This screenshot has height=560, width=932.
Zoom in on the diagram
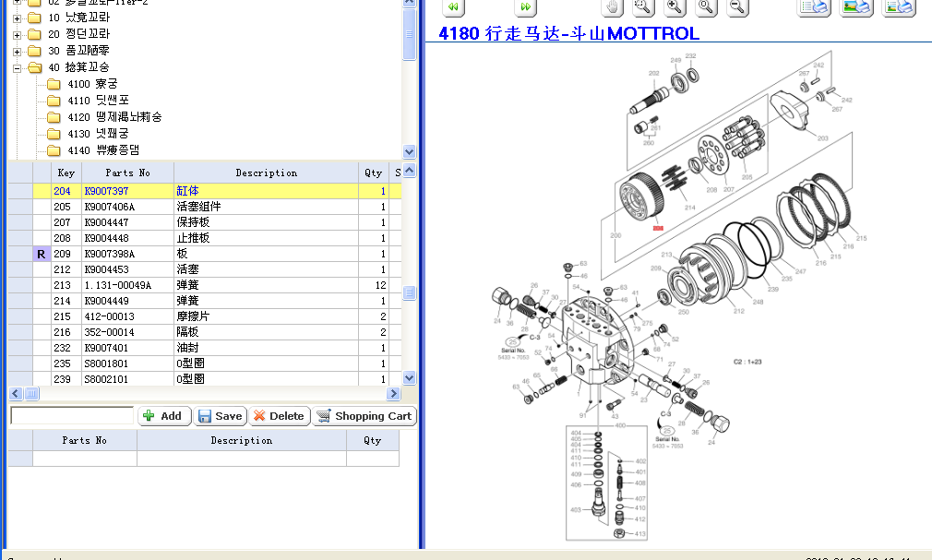tap(675, 7)
